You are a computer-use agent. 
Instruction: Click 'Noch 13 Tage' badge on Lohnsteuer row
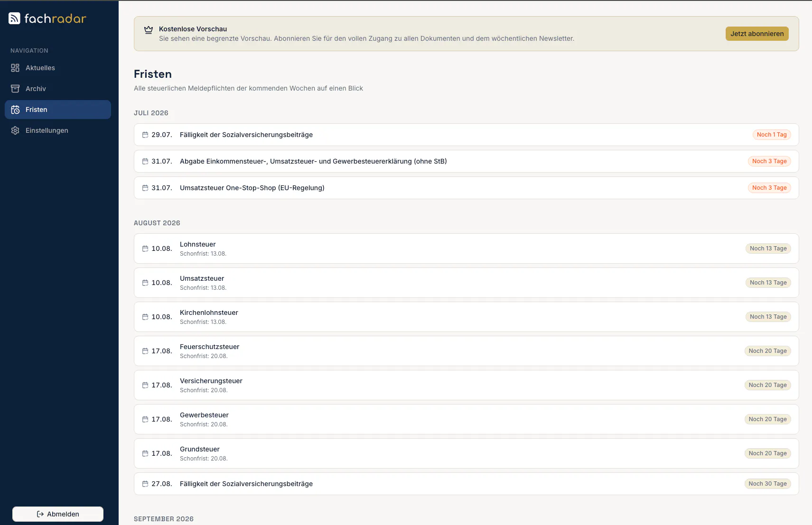coord(768,249)
